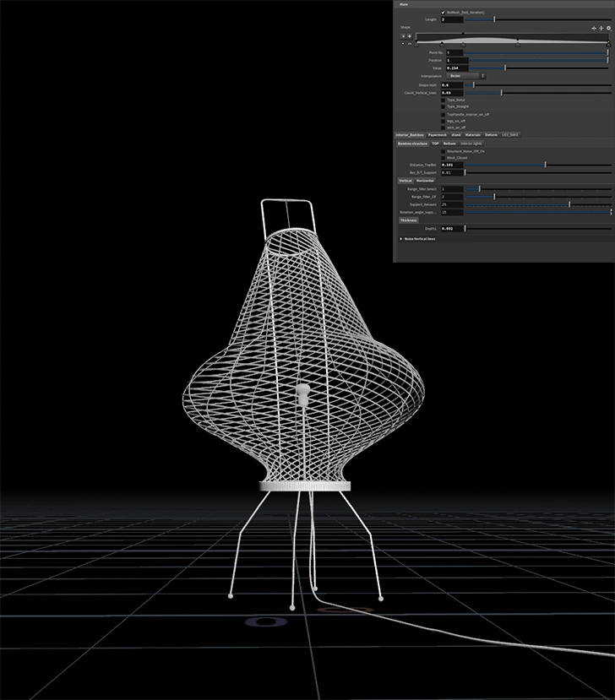Select the leftmost ramp point handle
Screen dimensions: 615x700
tap(416, 45)
